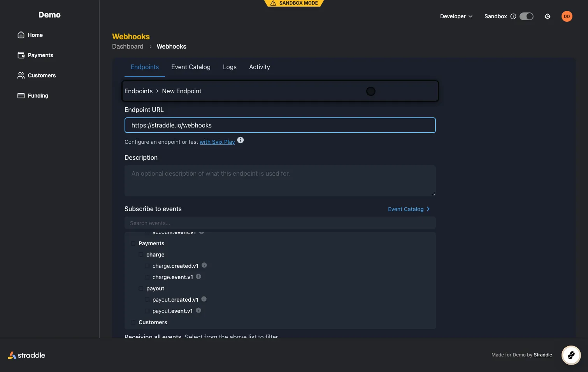
Task: Click the Straddle round help button icon
Action: tap(571, 355)
